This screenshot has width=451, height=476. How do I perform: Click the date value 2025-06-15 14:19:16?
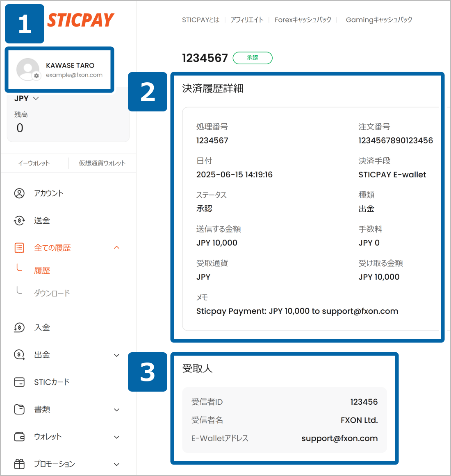coord(234,175)
